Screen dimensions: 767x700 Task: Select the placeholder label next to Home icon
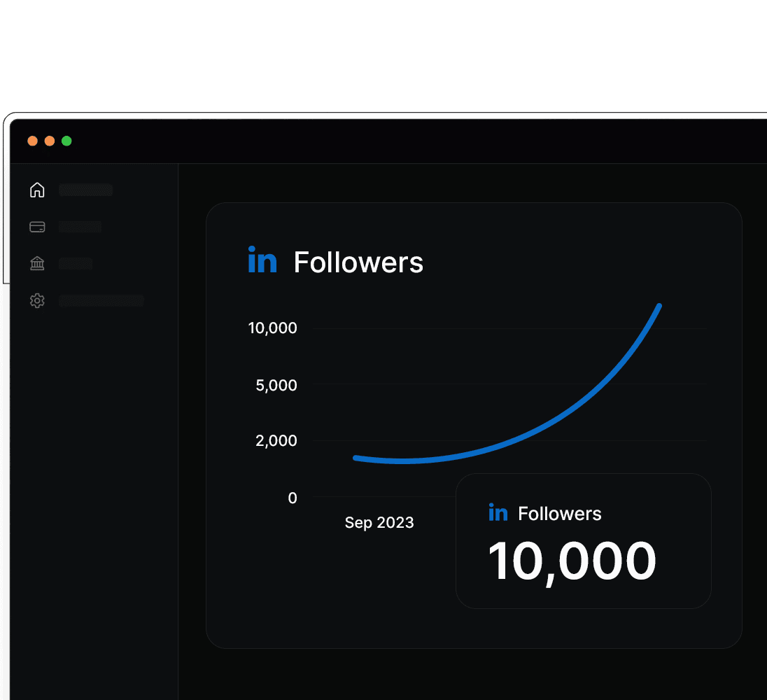85,190
